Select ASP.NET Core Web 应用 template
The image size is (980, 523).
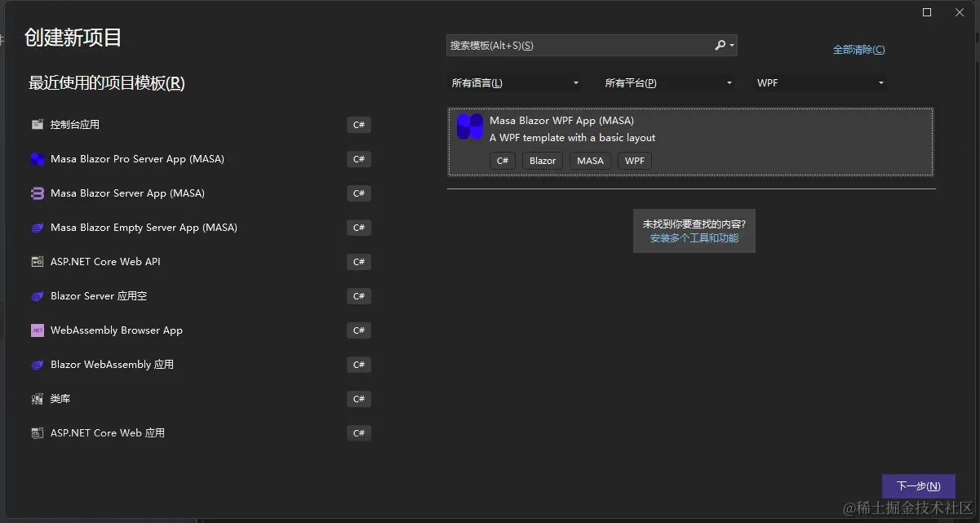coord(200,433)
